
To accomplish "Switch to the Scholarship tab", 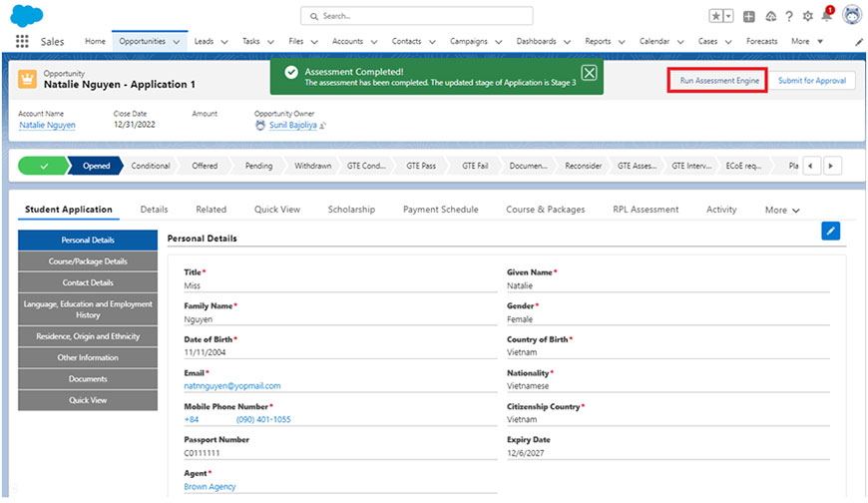I will pos(352,210).
